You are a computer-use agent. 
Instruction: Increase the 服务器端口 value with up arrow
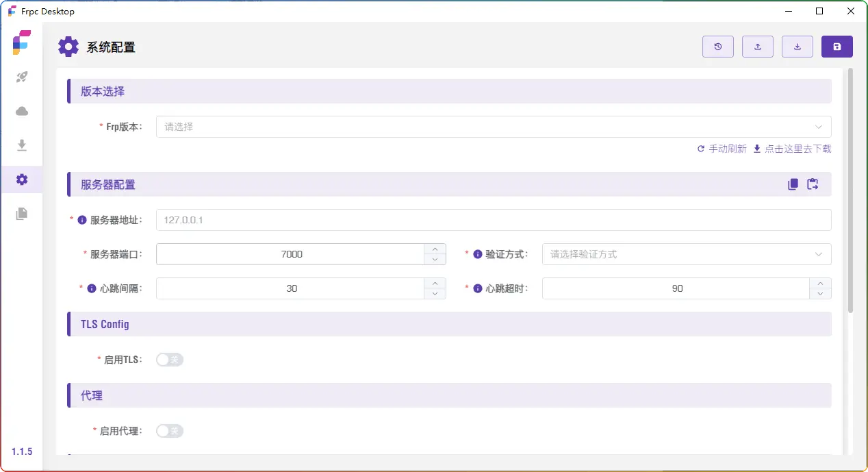[435, 249]
